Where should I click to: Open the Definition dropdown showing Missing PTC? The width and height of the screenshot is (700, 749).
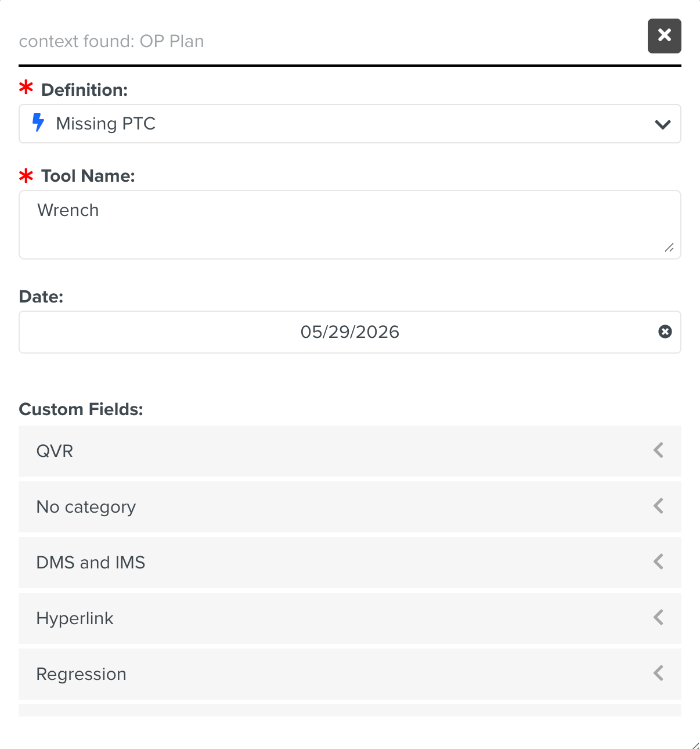[349, 124]
